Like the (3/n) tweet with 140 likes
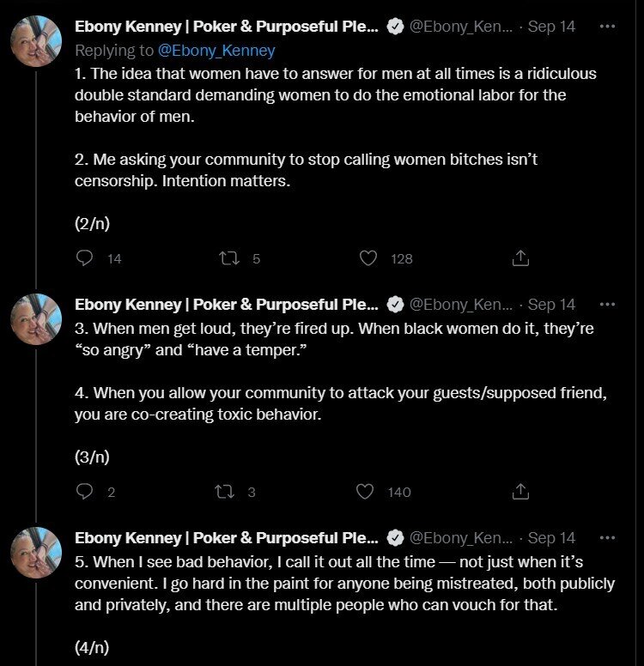Image resolution: width=644 pixels, height=666 pixels. (365, 492)
